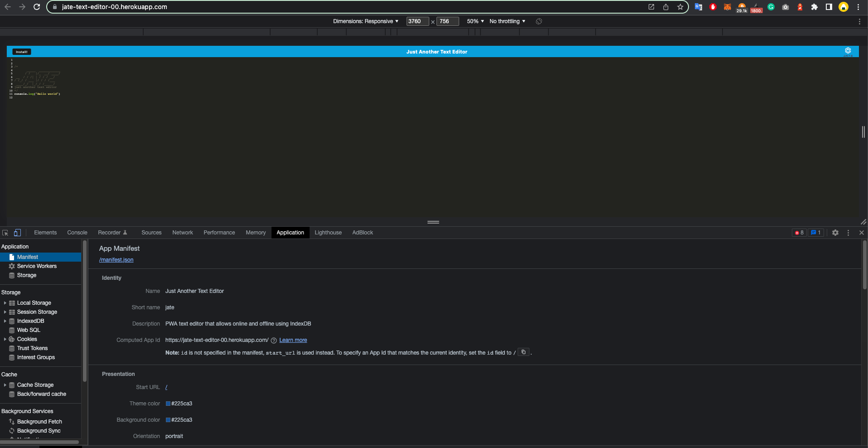
Task: Click the Learn more link
Action: coord(293,340)
